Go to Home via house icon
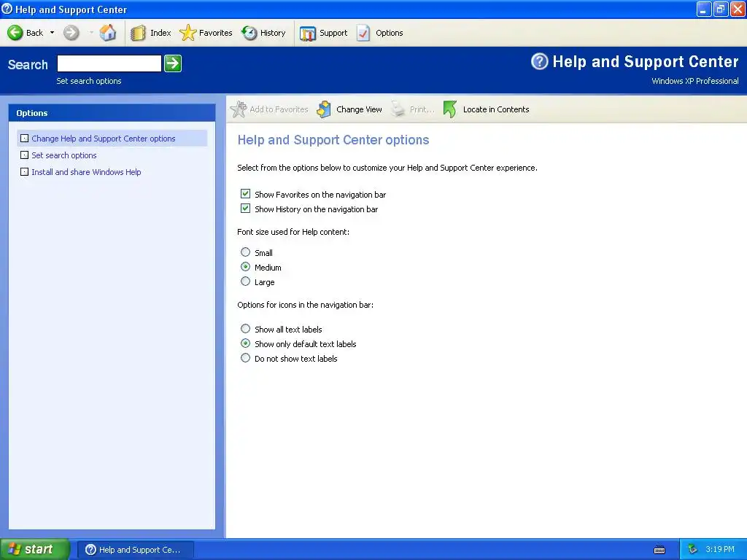Screen dimensions: 747x560 [x=108, y=33]
